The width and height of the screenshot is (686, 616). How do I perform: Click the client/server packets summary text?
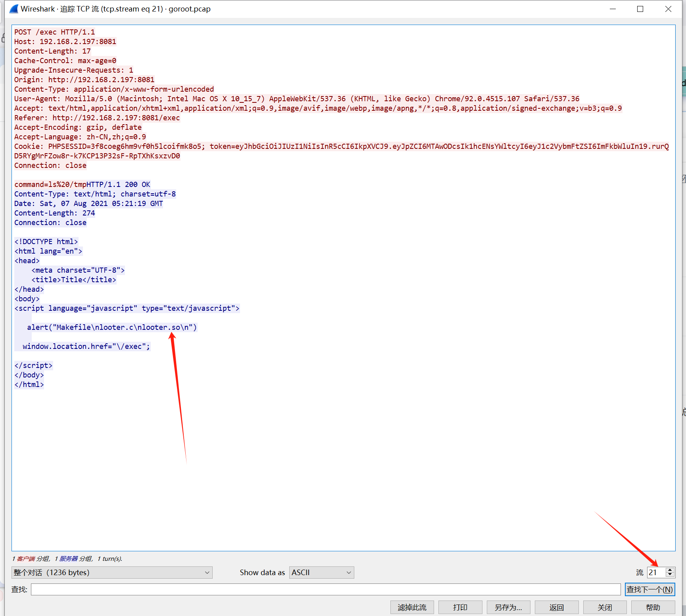pos(67,558)
